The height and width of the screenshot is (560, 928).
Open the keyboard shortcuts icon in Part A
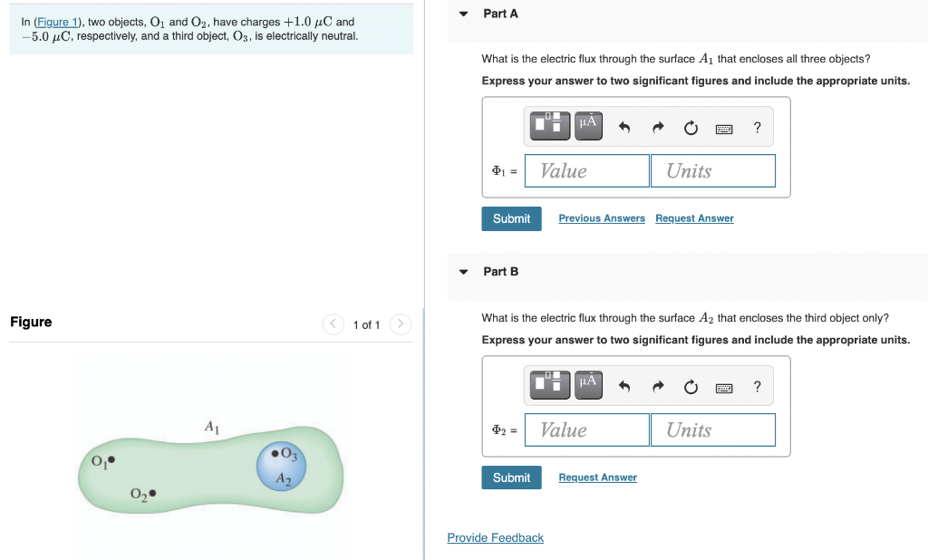pyautogui.click(x=724, y=128)
